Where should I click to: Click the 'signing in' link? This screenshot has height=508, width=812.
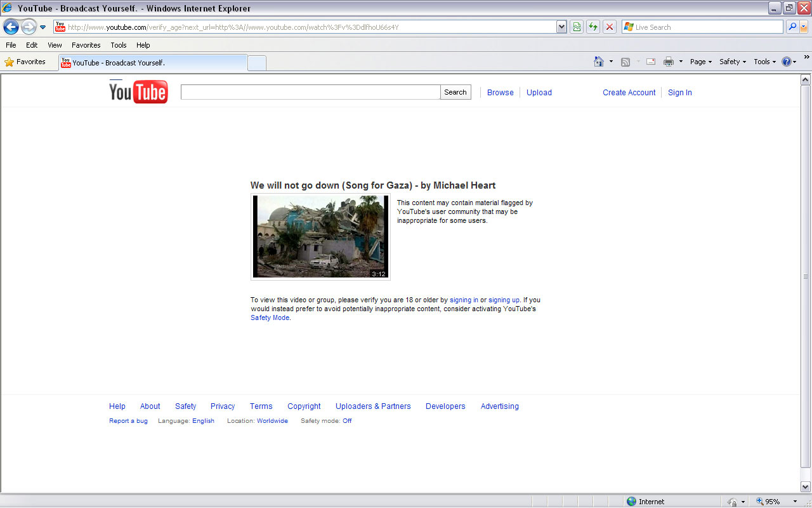point(464,300)
